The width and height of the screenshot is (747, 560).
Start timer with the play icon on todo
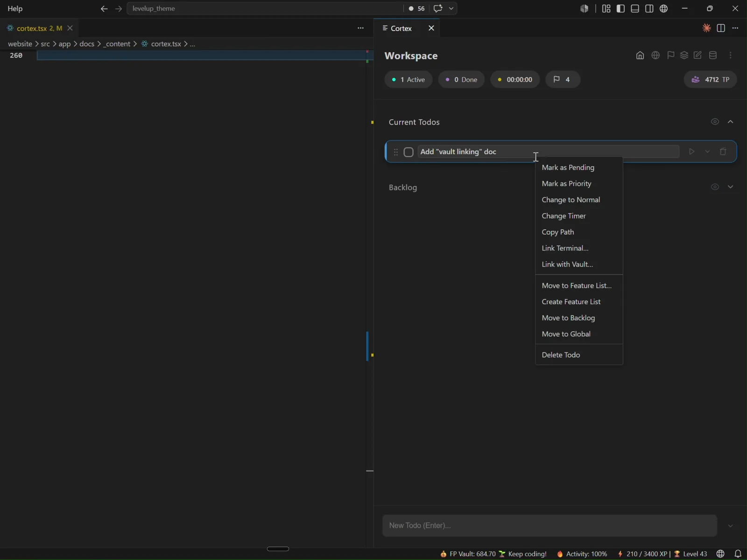[x=692, y=152]
